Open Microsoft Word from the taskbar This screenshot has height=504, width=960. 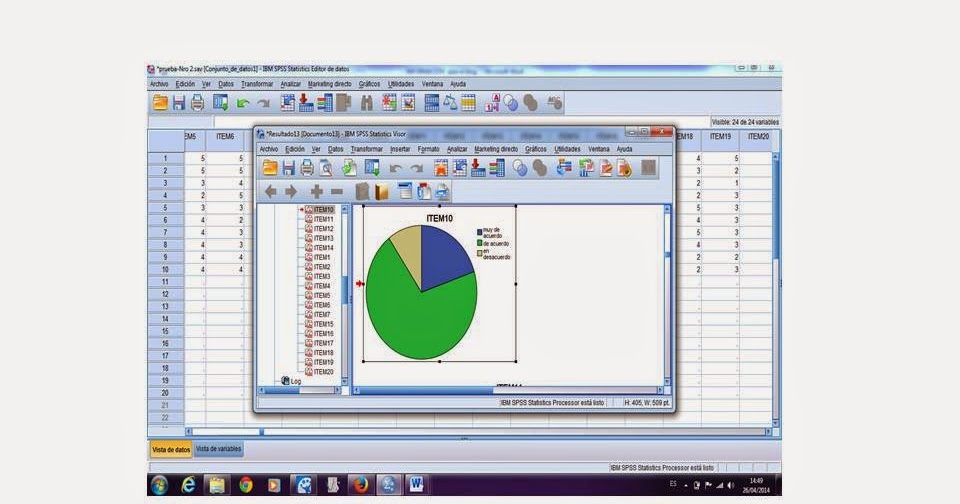click(416, 485)
